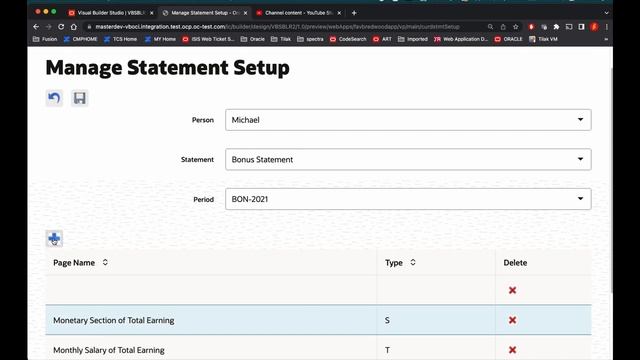640x360 pixels.
Task: Open the CodeSearch bookmark
Action: click(x=348, y=39)
